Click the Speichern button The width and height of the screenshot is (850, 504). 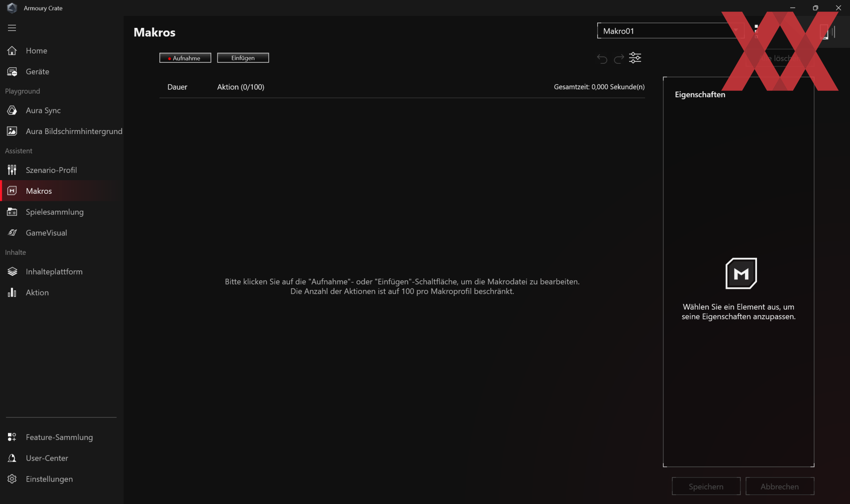706,486
